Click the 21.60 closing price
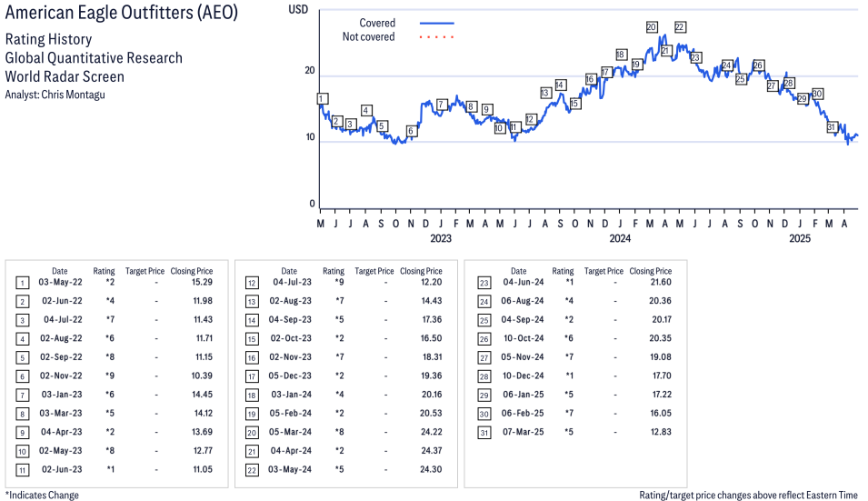868x501 pixels. [661, 282]
